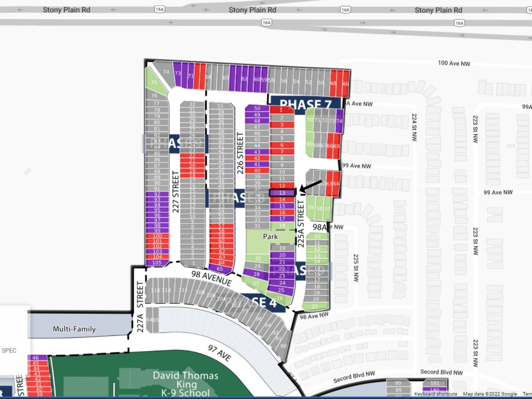Image resolution: width=532 pixels, height=399 pixels.
Task: Select green lot 30 below the Park
Action: (x=258, y=258)
